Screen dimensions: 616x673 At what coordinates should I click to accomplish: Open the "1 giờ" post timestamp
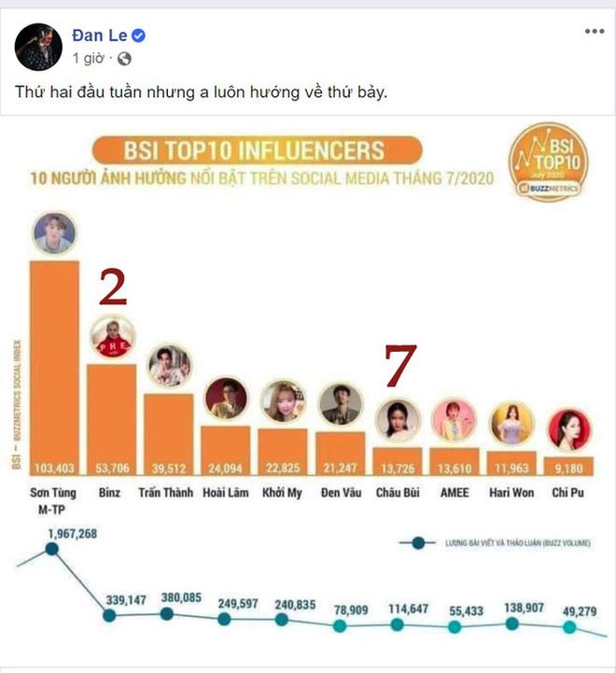point(88,58)
